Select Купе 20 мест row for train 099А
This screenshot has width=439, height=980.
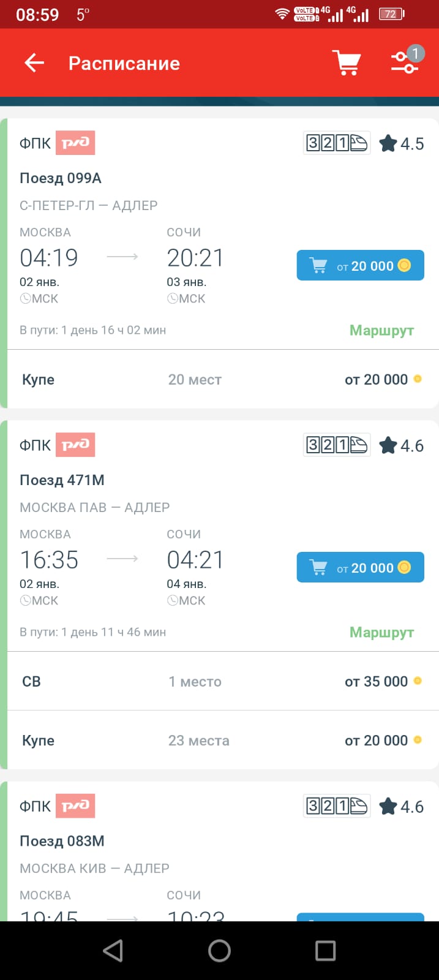(220, 379)
